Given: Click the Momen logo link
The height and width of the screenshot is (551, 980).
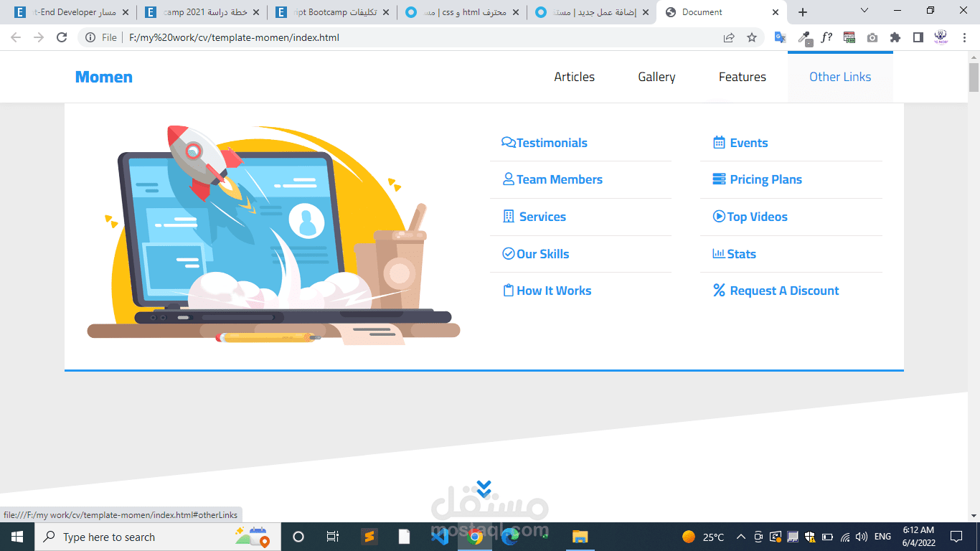Looking at the screenshot, I should coord(103,77).
